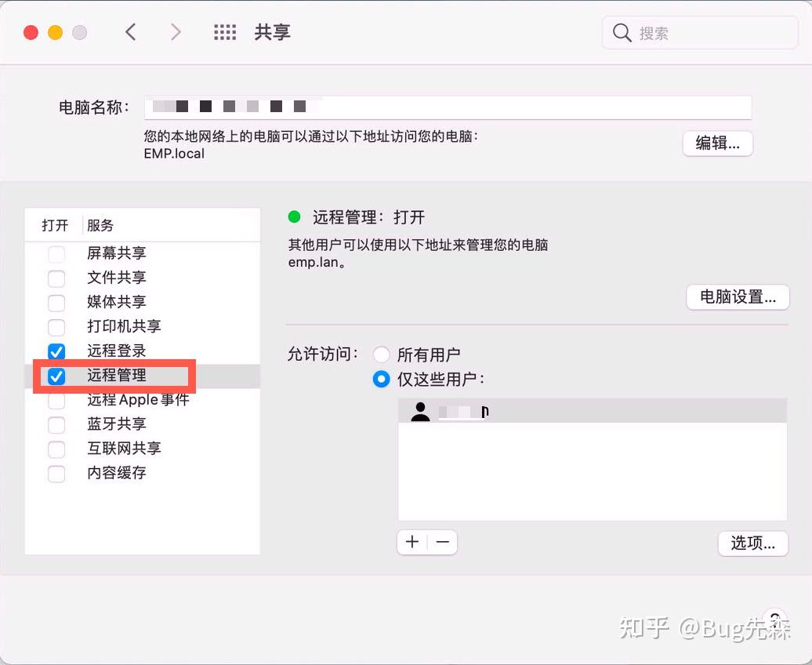The width and height of the screenshot is (812, 665).
Task: Open help with the question mark button
Action: [774, 618]
